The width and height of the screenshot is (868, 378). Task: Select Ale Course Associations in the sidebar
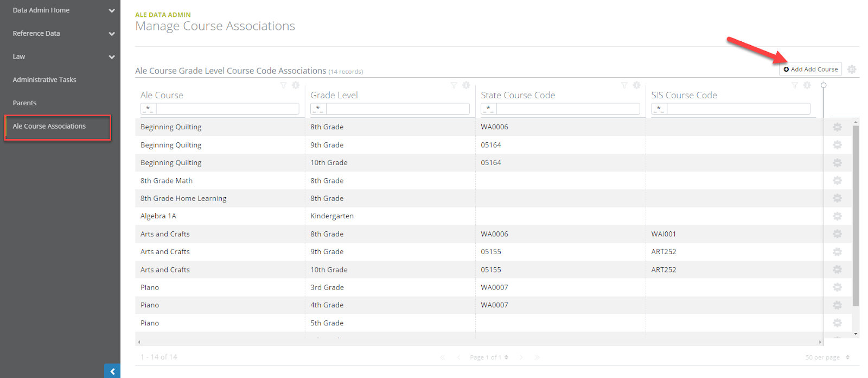pos(49,126)
